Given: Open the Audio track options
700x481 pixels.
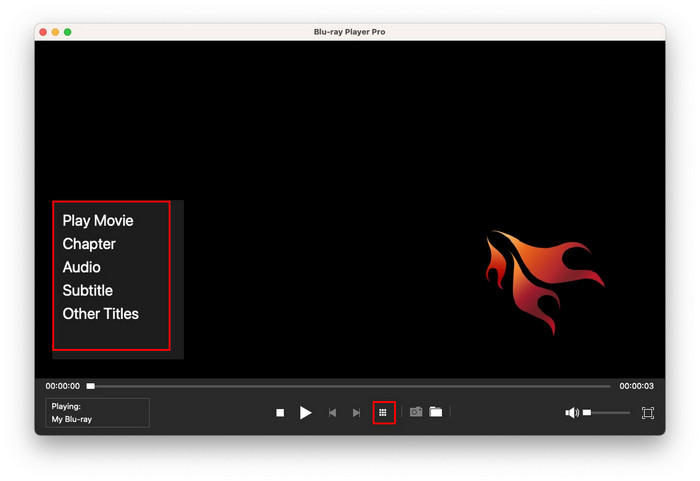Looking at the screenshot, I should [81, 267].
